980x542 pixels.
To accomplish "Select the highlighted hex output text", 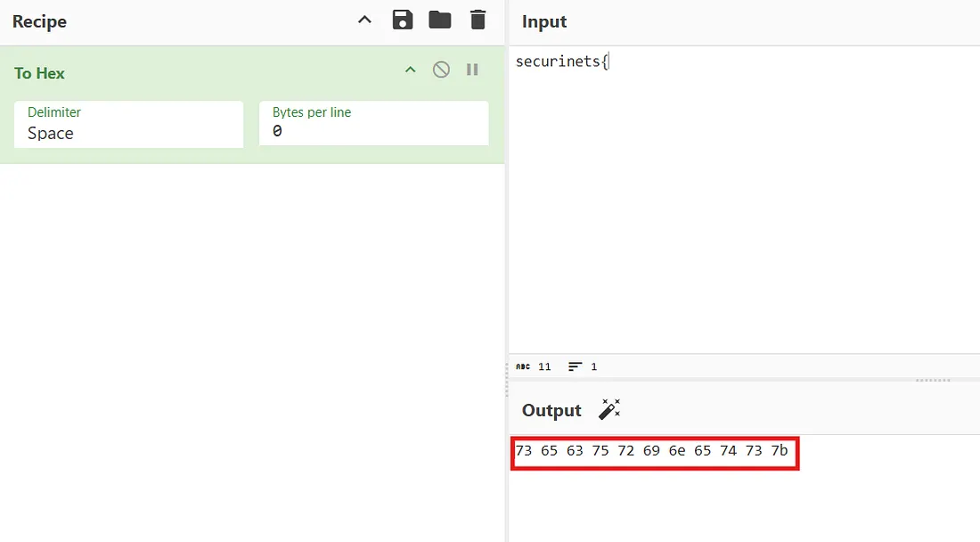I will [654, 451].
